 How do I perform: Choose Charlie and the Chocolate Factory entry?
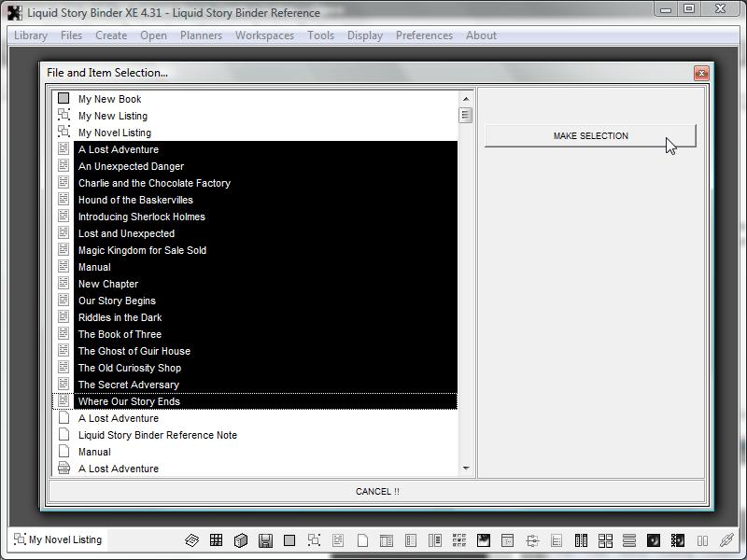(x=154, y=183)
